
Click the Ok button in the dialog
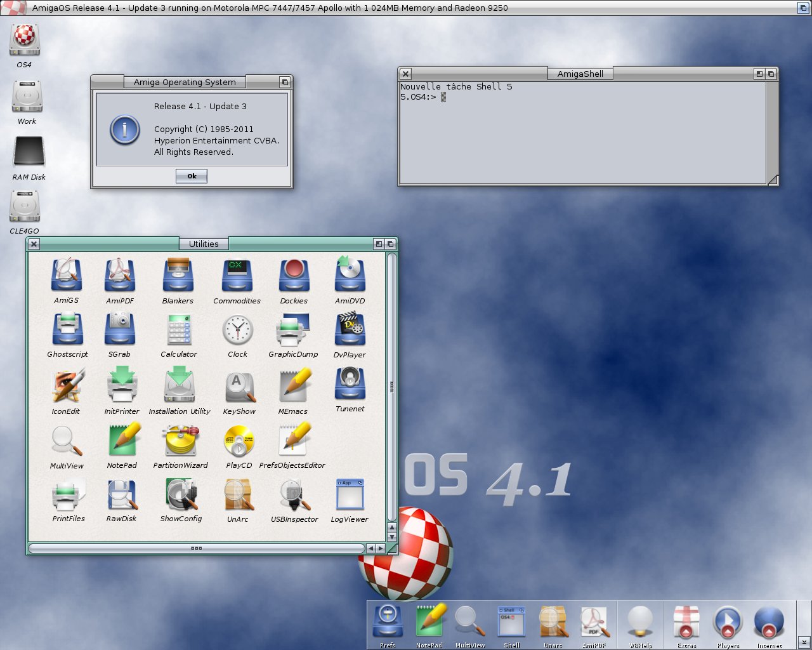192,176
